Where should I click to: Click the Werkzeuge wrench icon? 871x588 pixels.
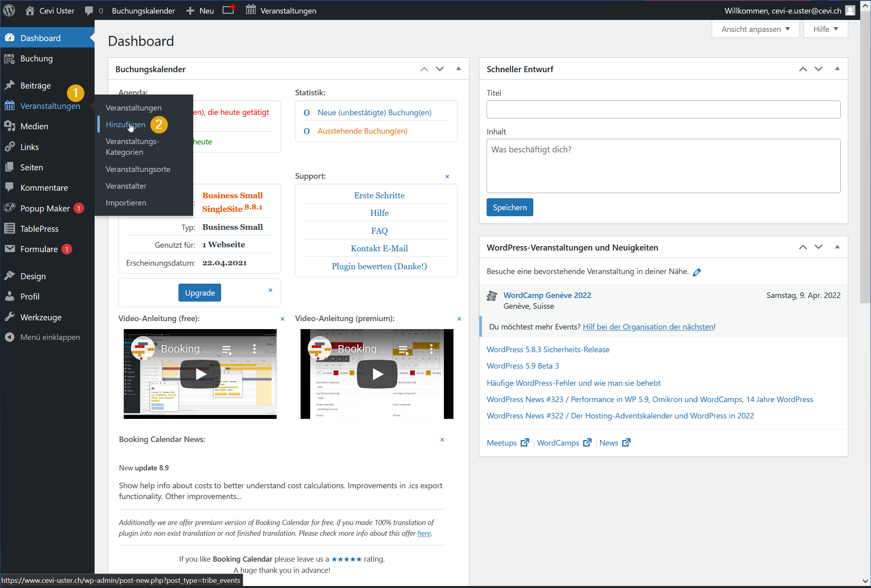10,317
